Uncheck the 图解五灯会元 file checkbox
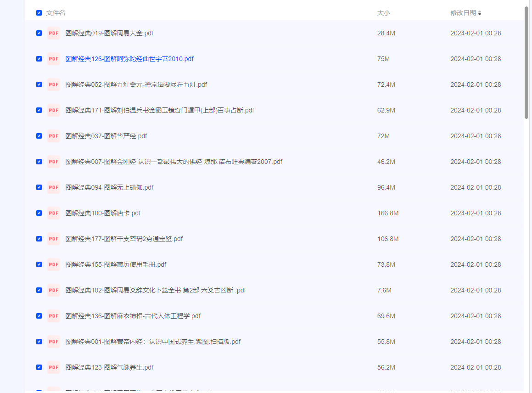The height and width of the screenshot is (393, 532). pos(39,84)
